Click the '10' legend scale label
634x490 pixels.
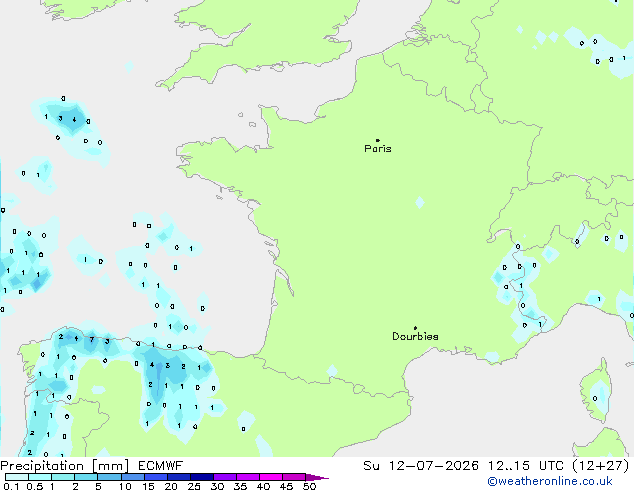click(125, 486)
